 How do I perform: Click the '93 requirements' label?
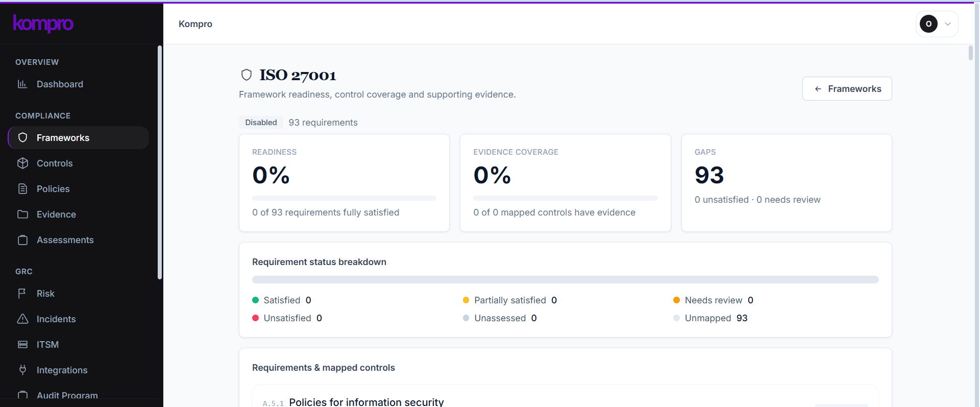pos(323,123)
